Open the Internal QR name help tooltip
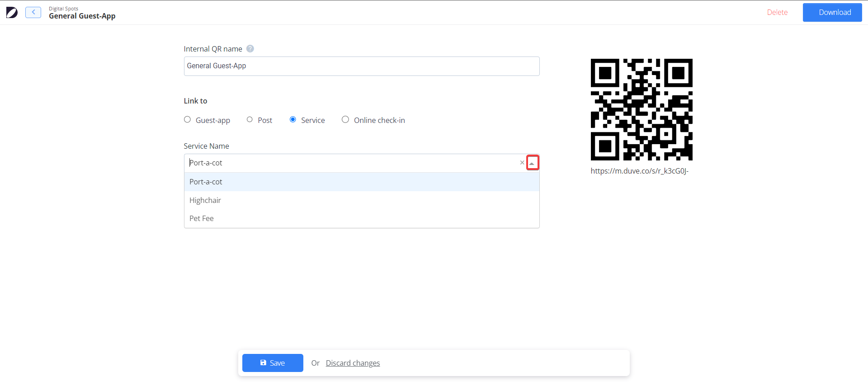 [x=250, y=49]
